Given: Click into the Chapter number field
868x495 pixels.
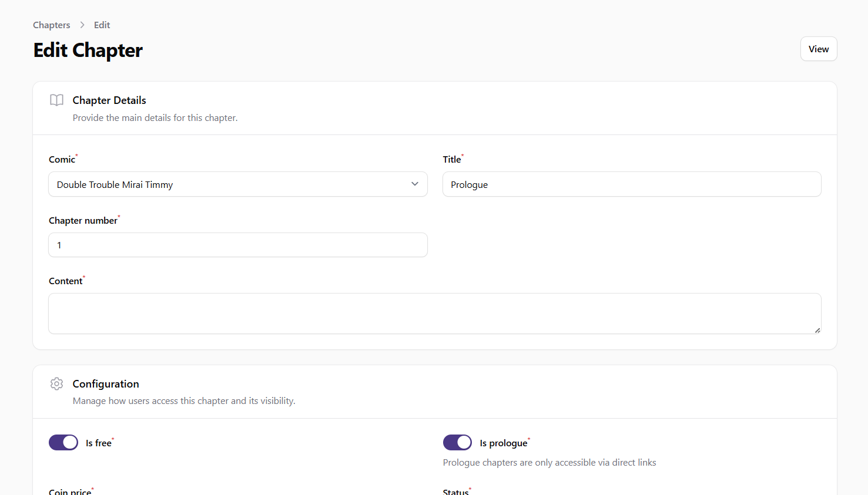Looking at the screenshot, I should 237,245.
